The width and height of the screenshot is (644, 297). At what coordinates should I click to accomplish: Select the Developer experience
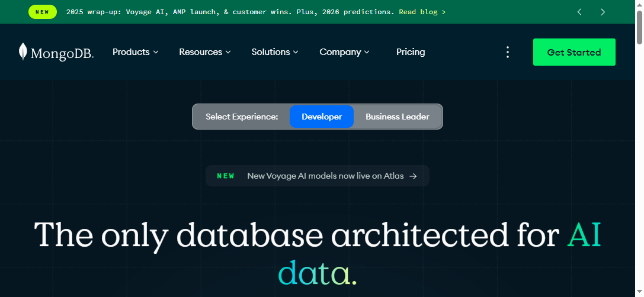[322, 117]
